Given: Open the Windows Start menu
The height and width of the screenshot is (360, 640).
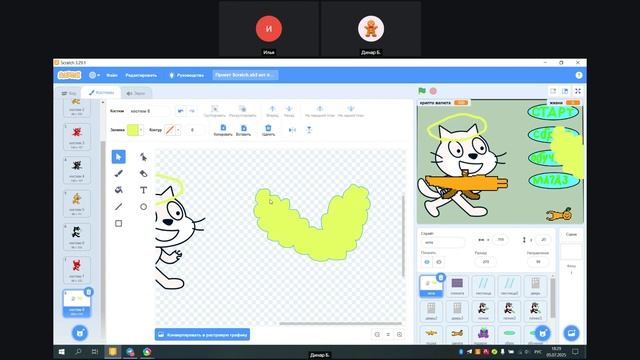Looking at the screenshot, I should (62, 352).
